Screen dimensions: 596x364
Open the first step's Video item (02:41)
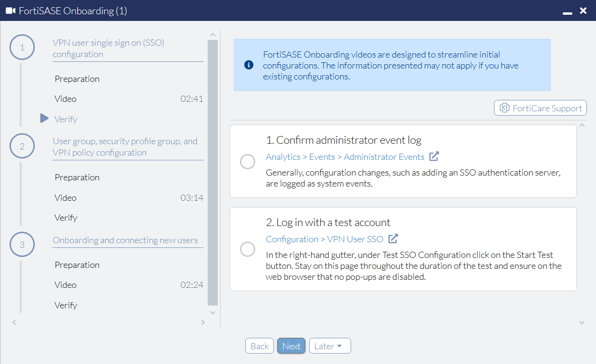tap(66, 99)
